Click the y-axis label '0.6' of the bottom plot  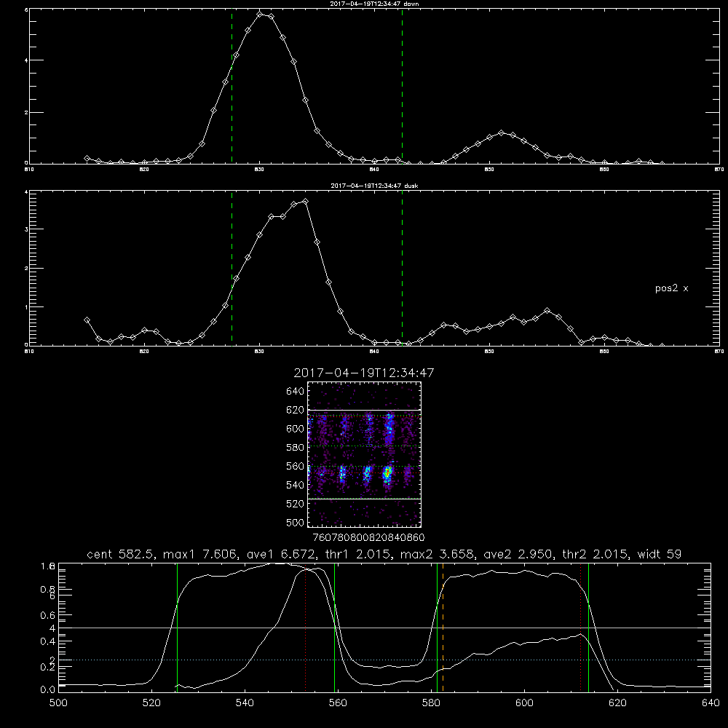[48, 615]
